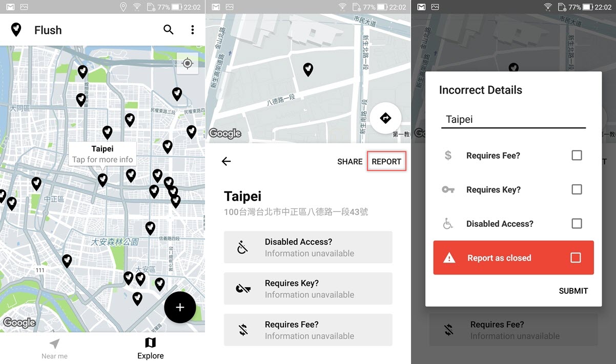Tap REPORT on the Taipei details screen

pos(386,161)
